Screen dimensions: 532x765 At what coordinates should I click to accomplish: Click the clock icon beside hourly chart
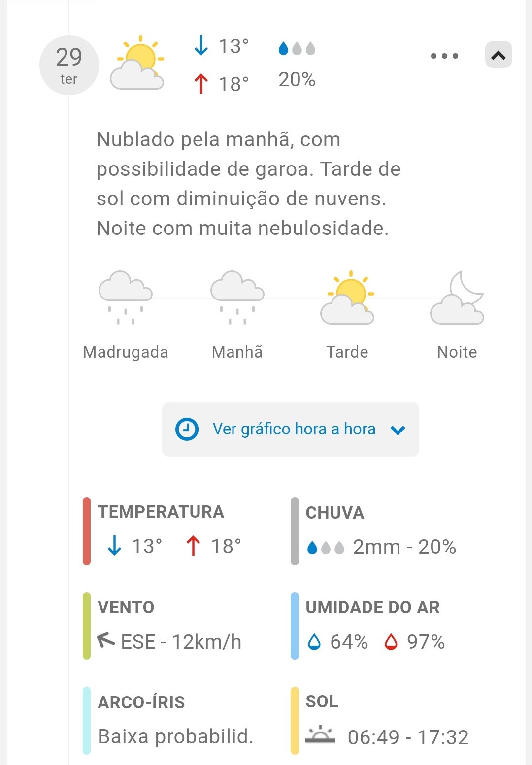tap(187, 429)
